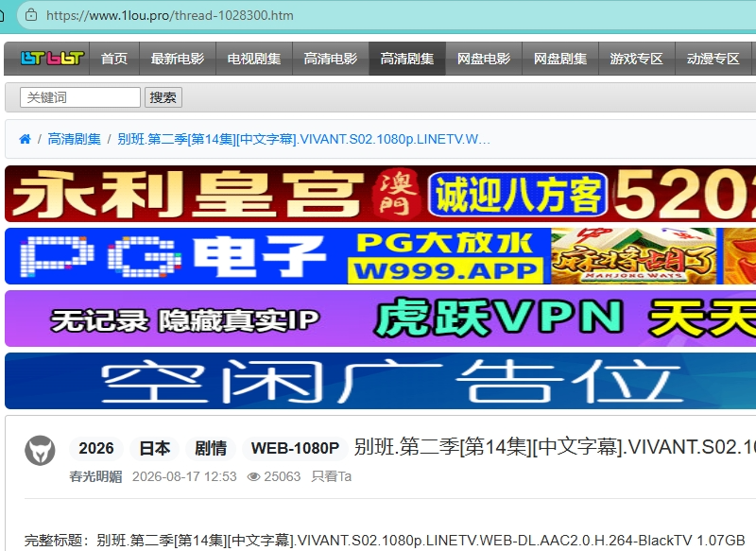Open 高清剧集 breadcrumb link
Screen dimensions: 756x551
(75, 139)
